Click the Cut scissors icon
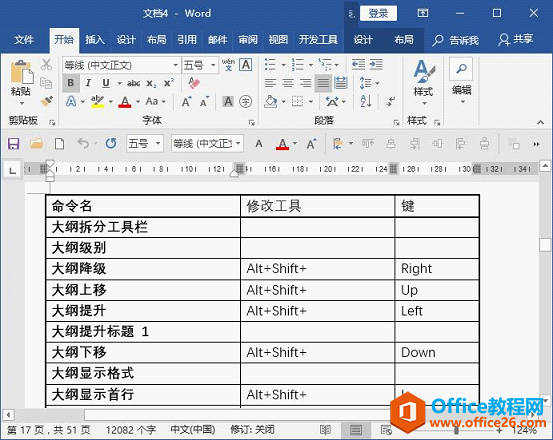 click(46, 64)
